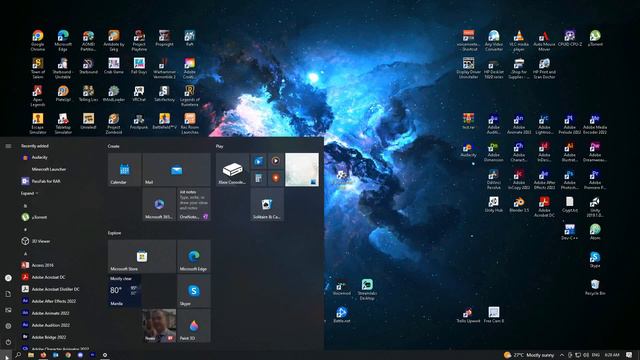
Task: Launch Atom editor from the desktop
Action: click(595, 232)
